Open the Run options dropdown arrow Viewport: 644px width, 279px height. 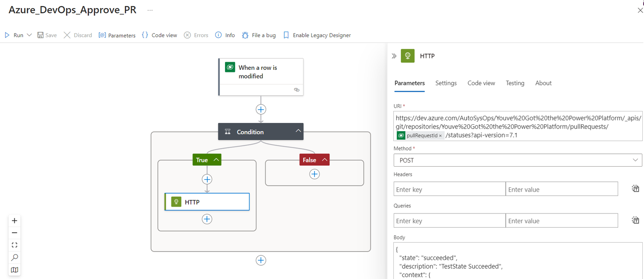coord(28,35)
